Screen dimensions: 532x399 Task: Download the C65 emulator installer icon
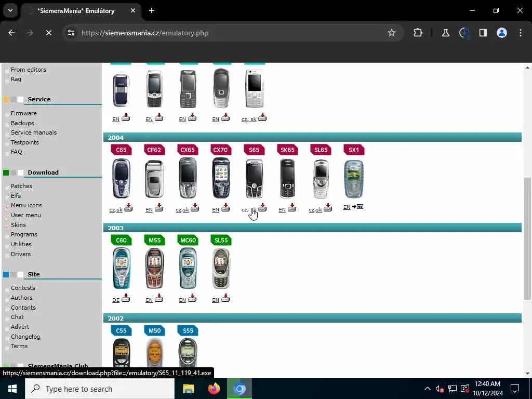point(128,207)
